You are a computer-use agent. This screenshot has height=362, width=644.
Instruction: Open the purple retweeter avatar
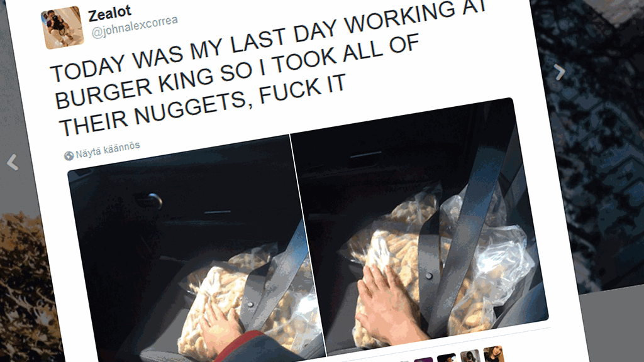[424, 360]
